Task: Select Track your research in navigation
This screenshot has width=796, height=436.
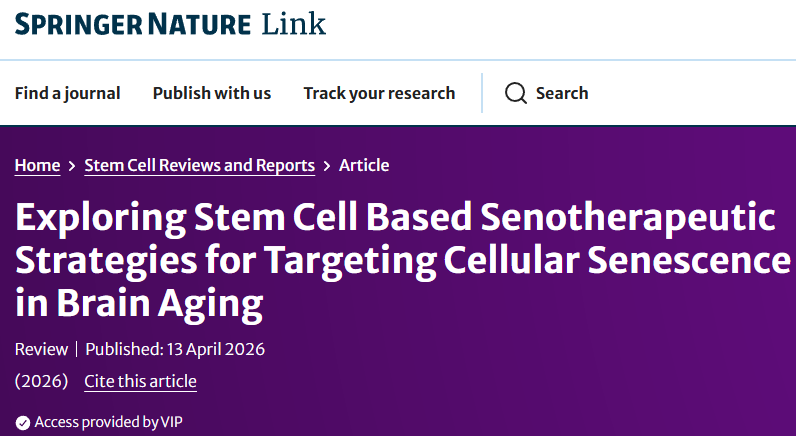Action: (379, 93)
